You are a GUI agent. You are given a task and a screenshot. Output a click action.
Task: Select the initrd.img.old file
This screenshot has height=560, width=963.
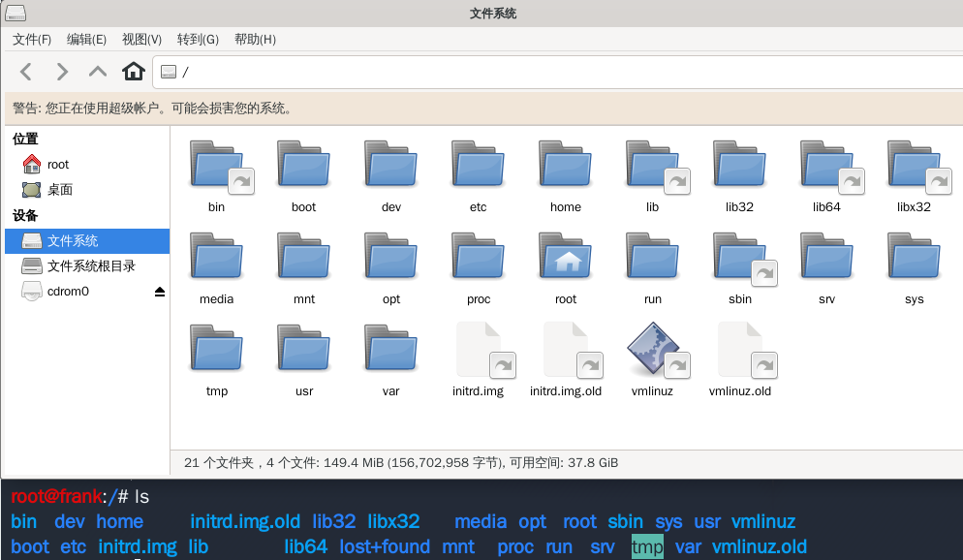click(x=566, y=359)
